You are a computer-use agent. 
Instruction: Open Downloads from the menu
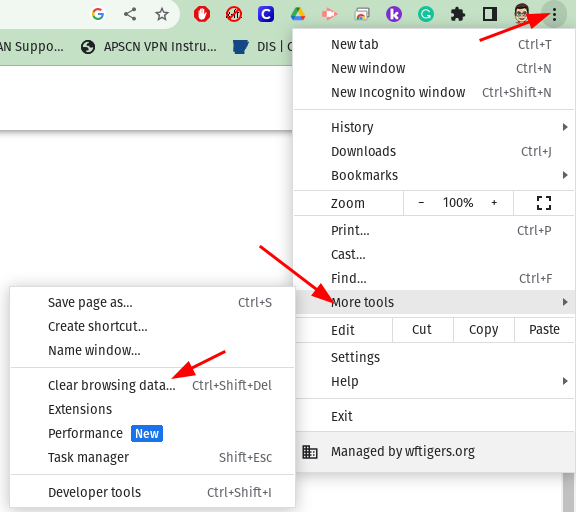point(434,151)
